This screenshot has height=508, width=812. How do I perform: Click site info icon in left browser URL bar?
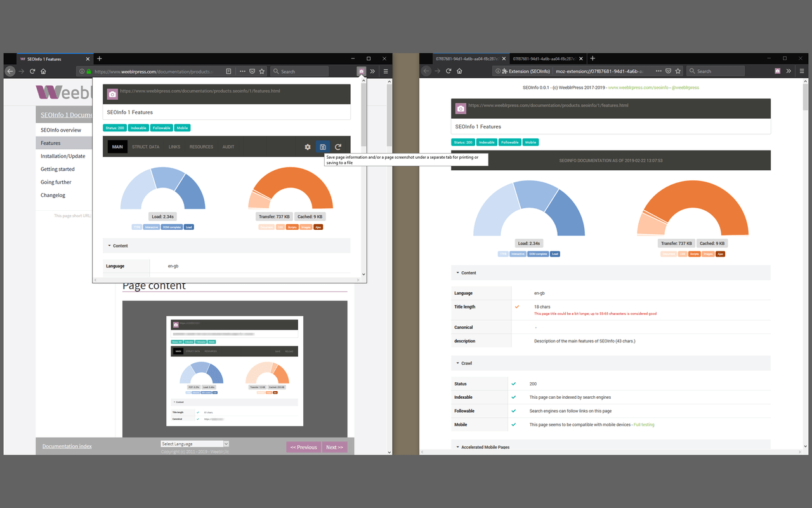click(x=82, y=71)
